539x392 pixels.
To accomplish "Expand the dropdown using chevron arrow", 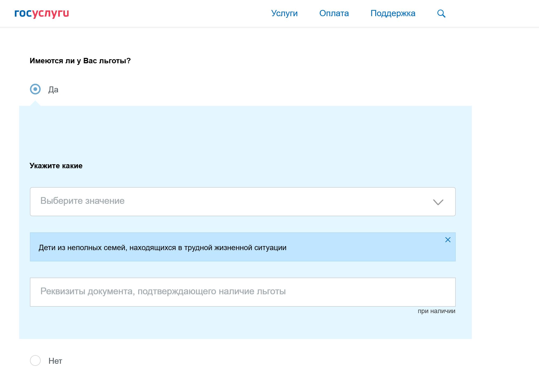I will pyautogui.click(x=438, y=202).
